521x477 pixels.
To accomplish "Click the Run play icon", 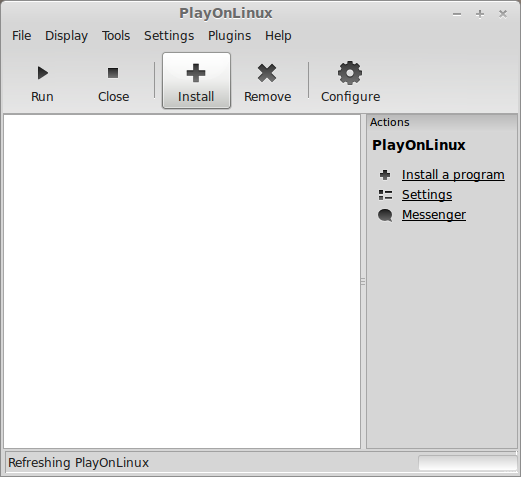I will tap(42, 73).
